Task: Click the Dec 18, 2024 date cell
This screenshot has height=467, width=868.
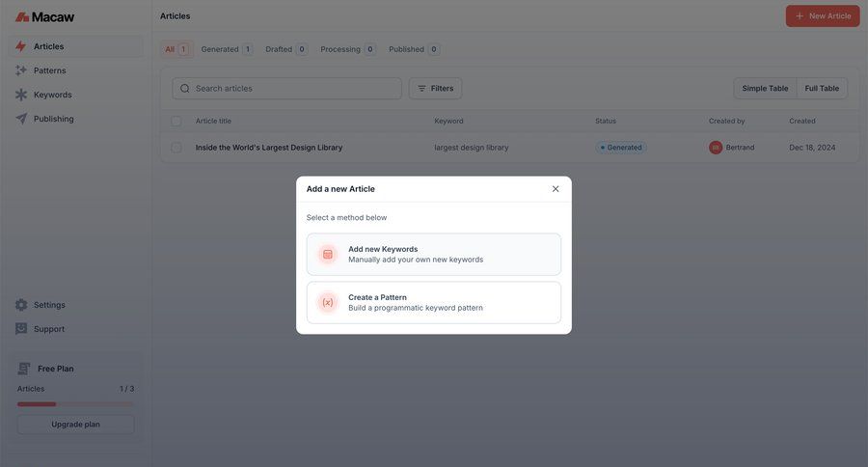Action: [812, 148]
